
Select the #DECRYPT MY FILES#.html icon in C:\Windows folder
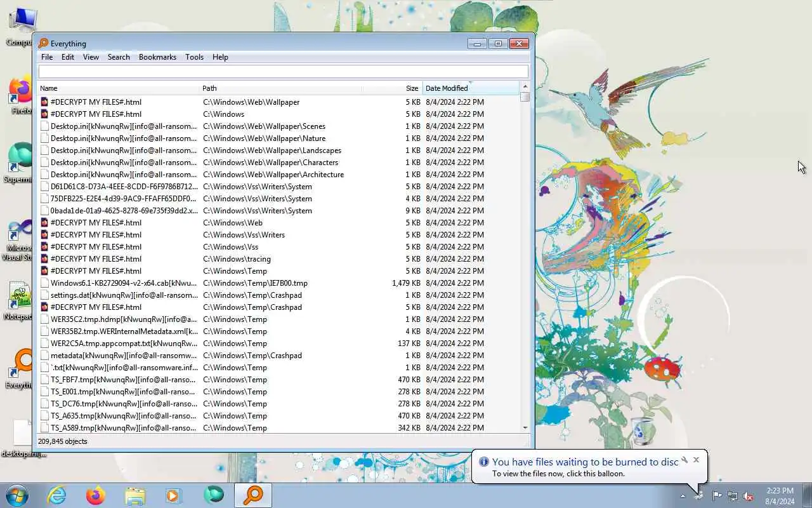(x=44, y=114)
